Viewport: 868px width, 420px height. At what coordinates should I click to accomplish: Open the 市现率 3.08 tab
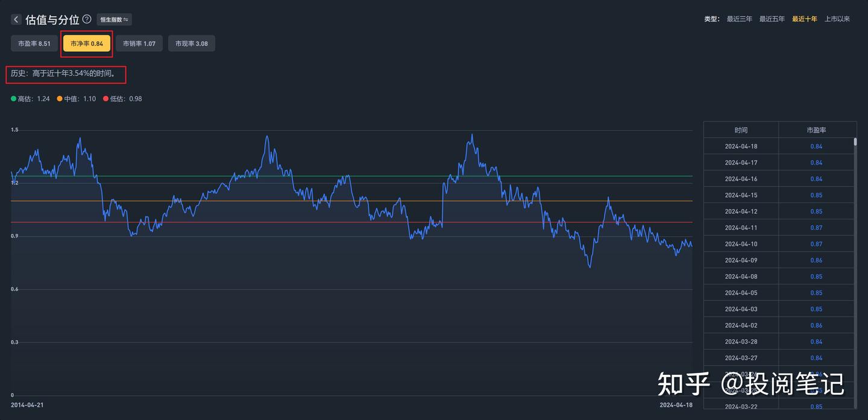point(192,43)
